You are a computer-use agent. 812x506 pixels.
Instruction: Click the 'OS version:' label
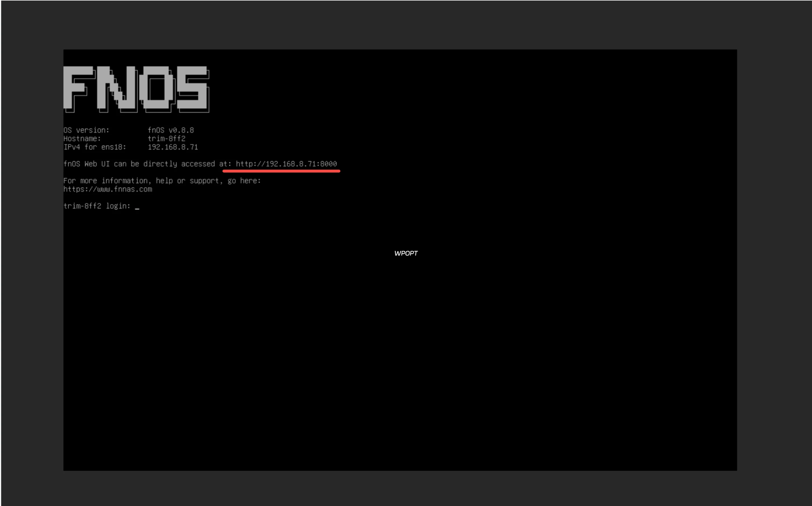point(86,130)
